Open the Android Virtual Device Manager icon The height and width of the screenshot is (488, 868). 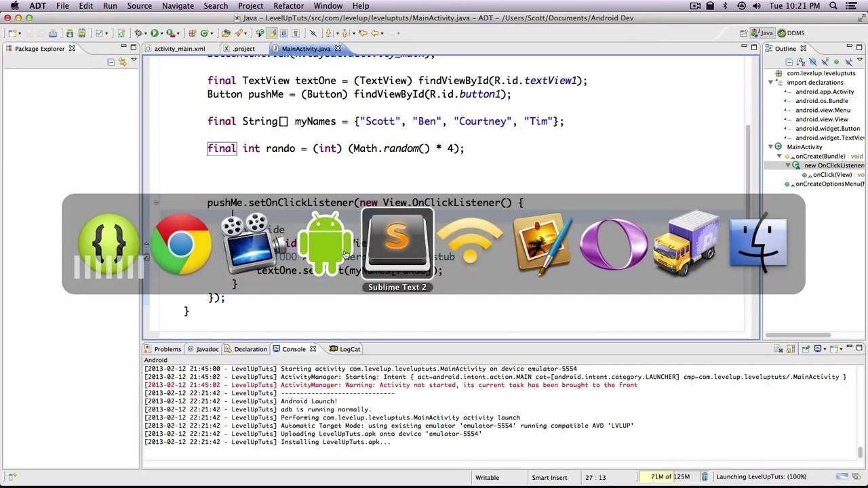[81, 33]
